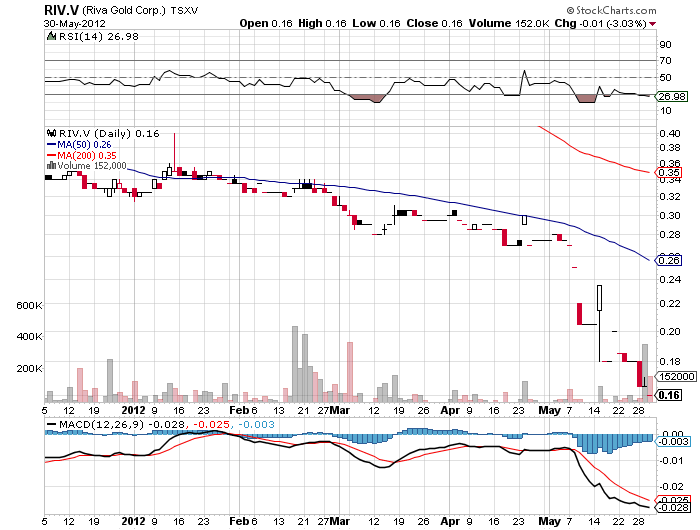The height and width of the screenshot is (530, 700).
Task: Click the boxed -0.003 MACD axis label
Action: [x=674, y=442]
